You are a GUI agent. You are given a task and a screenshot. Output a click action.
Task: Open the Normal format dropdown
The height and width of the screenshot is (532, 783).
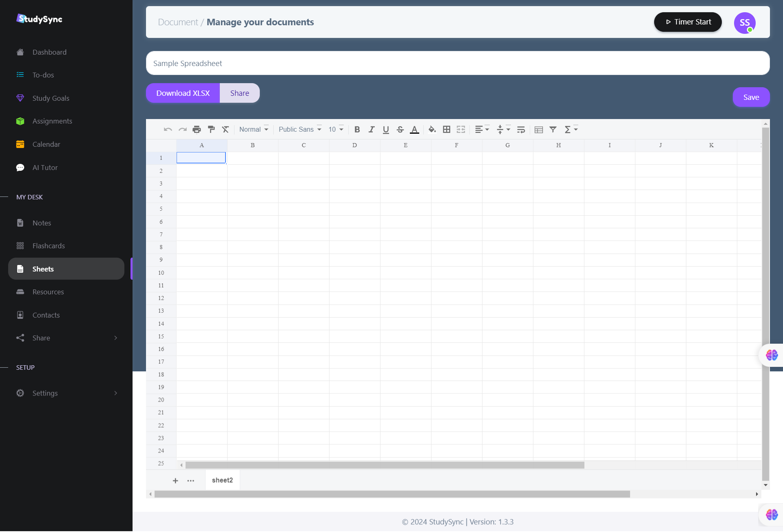(x=254, y=130)
